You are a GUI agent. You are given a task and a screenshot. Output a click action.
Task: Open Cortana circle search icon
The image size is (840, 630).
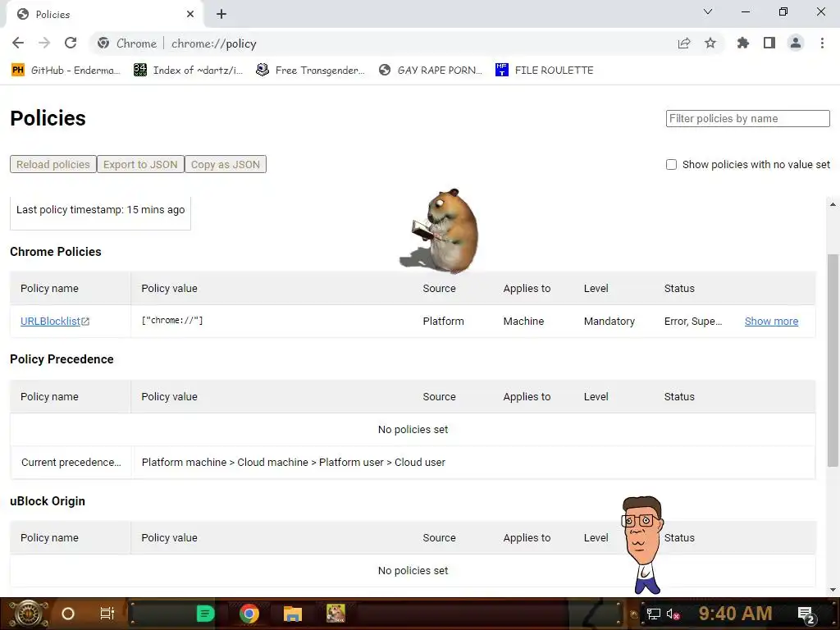click(68, 614)
